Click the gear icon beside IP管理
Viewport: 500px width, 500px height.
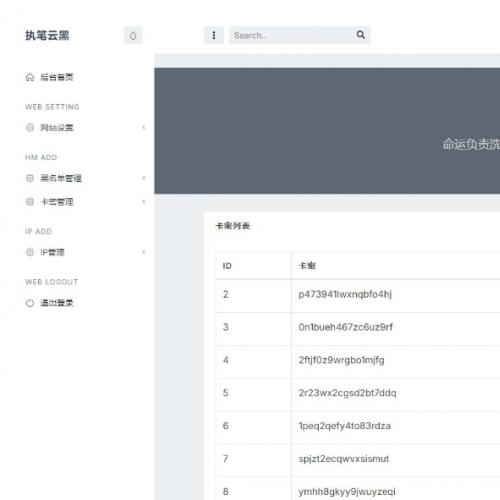click(x=30, y=252)
